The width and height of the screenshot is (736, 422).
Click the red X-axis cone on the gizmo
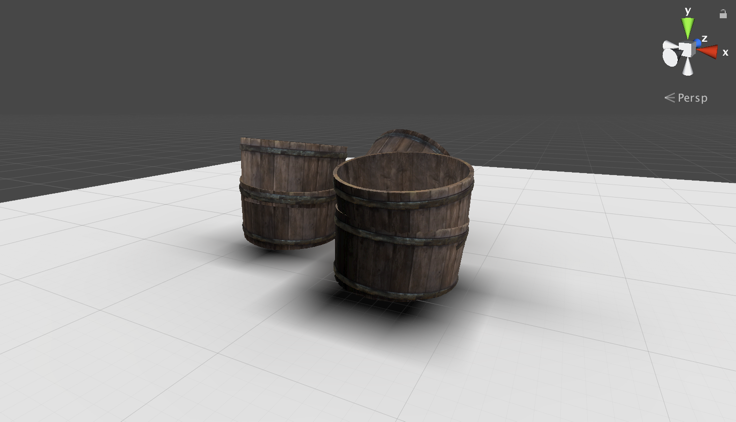[708, 51]
